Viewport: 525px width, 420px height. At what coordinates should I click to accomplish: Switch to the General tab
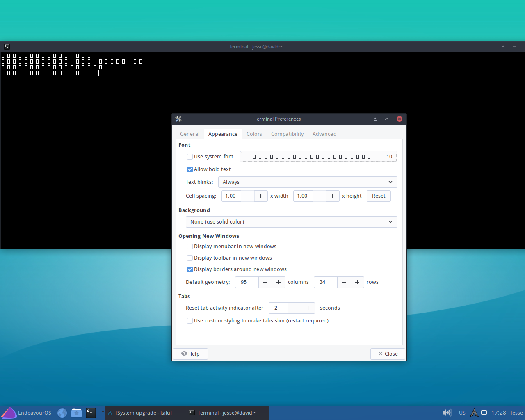coord(189,134)
